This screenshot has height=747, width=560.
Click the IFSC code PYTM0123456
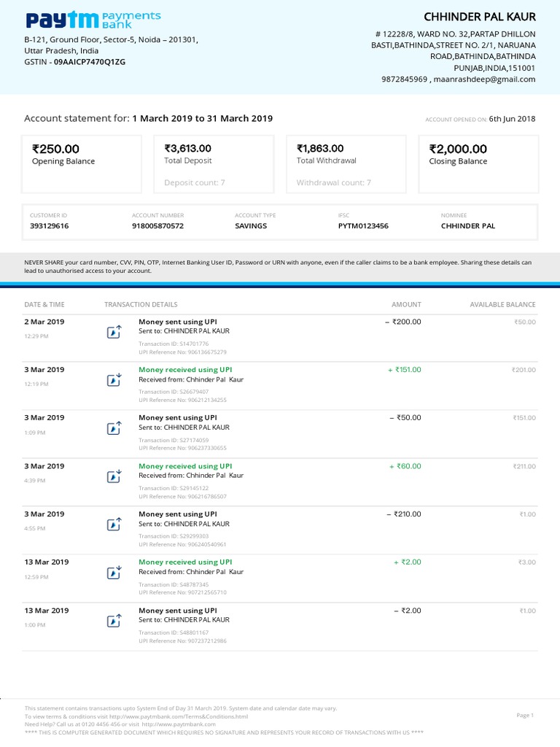(x=363, y=226)
